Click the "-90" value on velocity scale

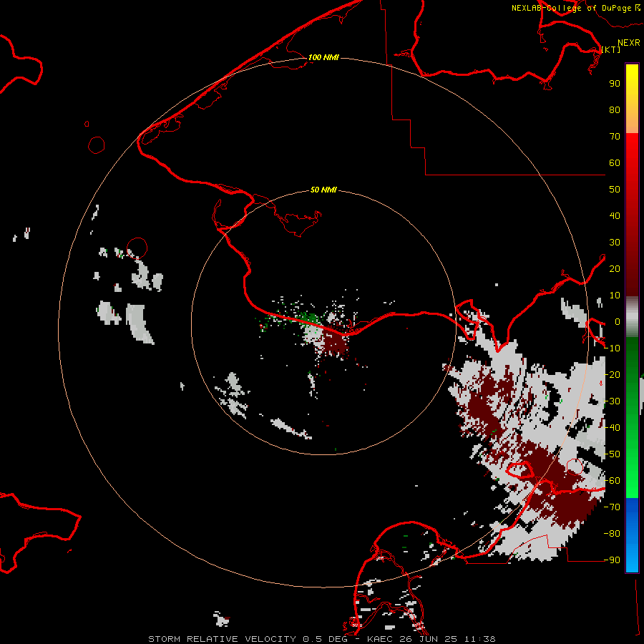612,560
